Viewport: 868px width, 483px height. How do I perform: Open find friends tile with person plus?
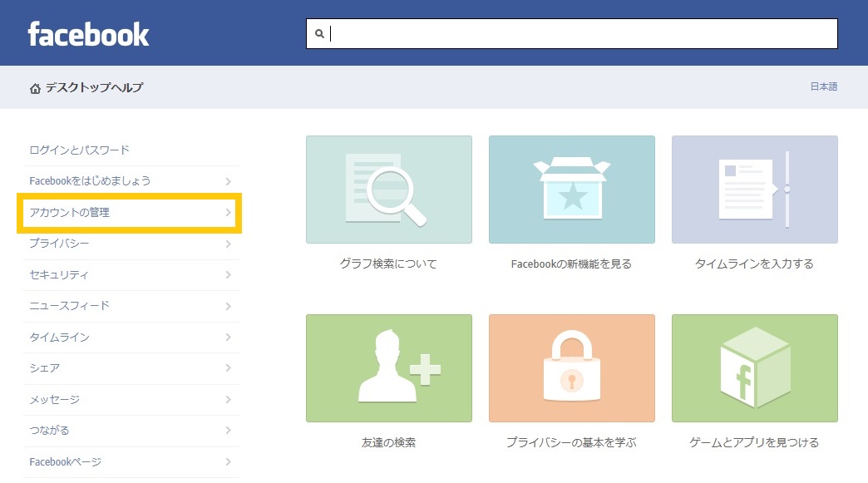(x=389, y=368)
